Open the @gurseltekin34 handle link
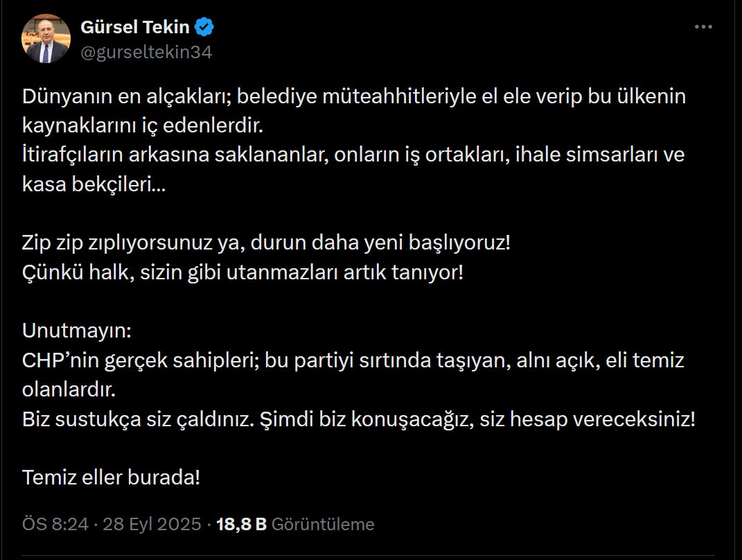 click(146, 52)
